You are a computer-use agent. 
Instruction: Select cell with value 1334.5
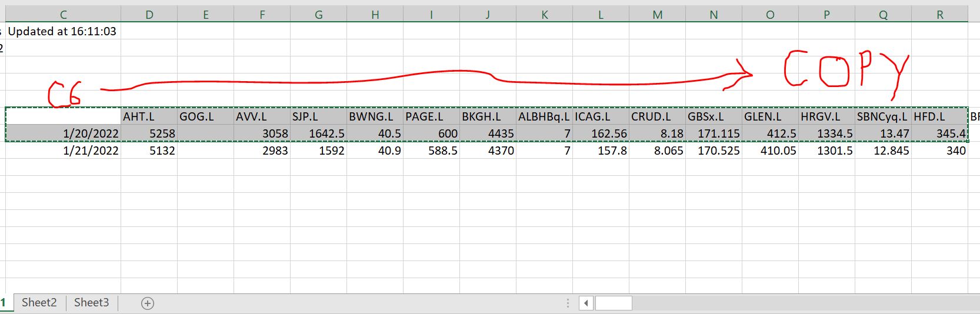tap(826, 133)
